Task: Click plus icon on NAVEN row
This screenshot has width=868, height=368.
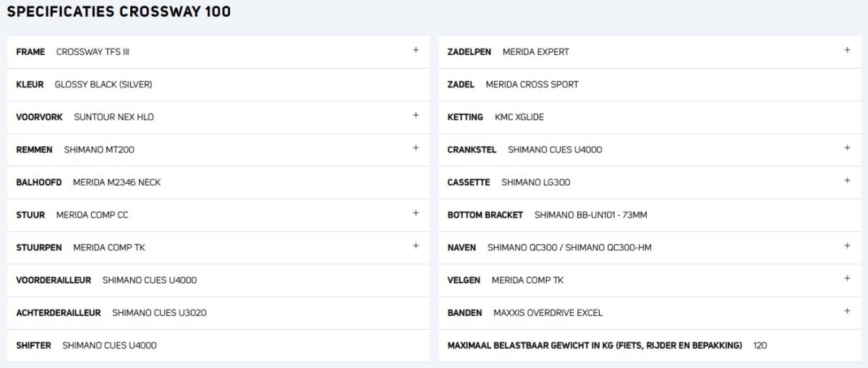Action: pos(847,246)
